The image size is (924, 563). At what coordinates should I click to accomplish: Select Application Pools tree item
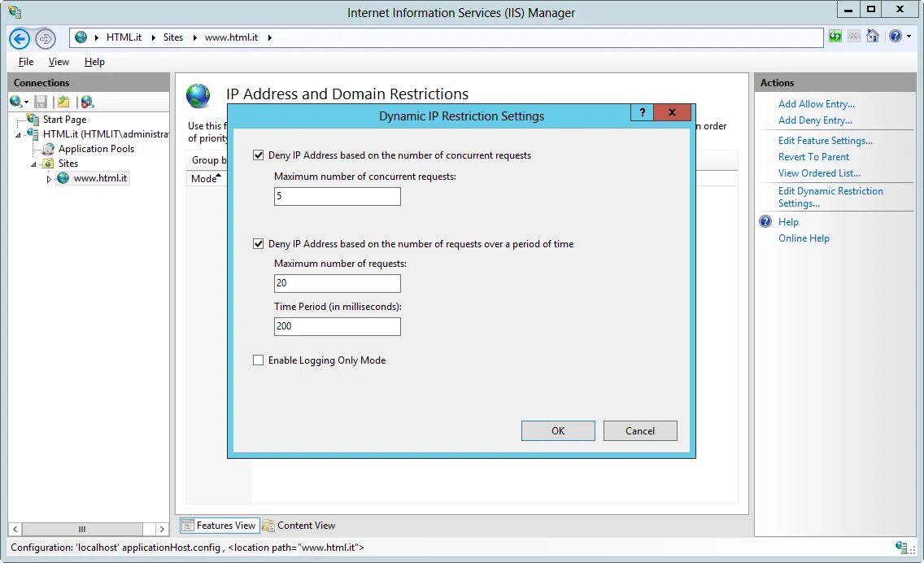pos(96,149)
